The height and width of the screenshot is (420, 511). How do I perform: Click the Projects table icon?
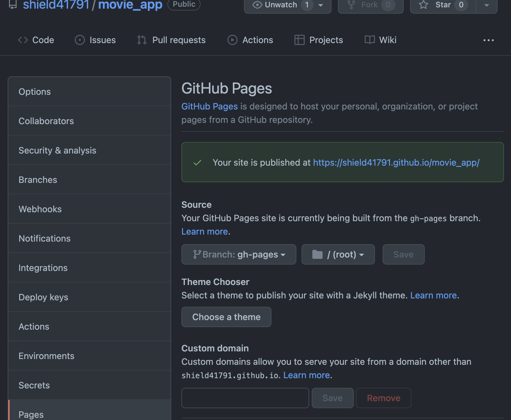coord(299,40)
